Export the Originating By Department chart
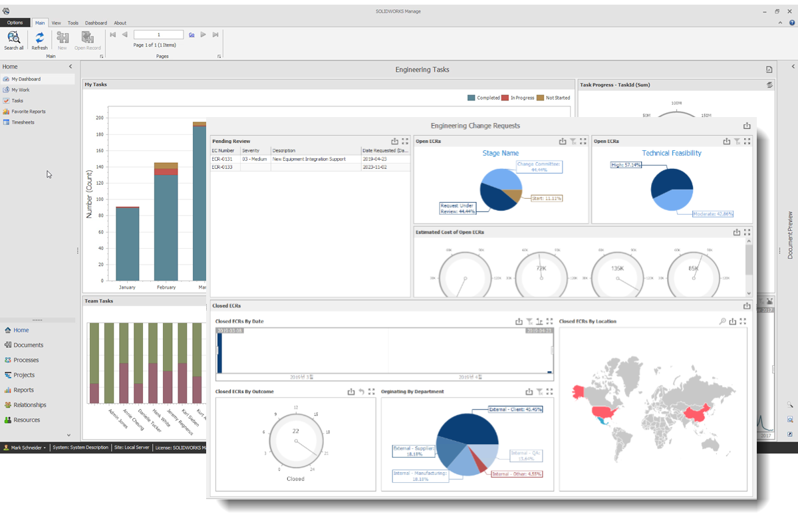798x532 pixels. coord(529,392)
